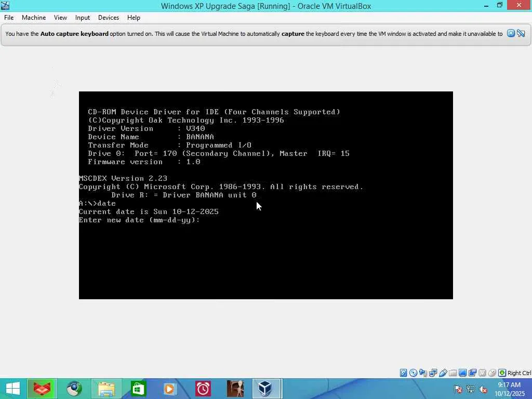Screen dimensions: 532x399
Task: Open the View menu
Action: click(60, 18)
